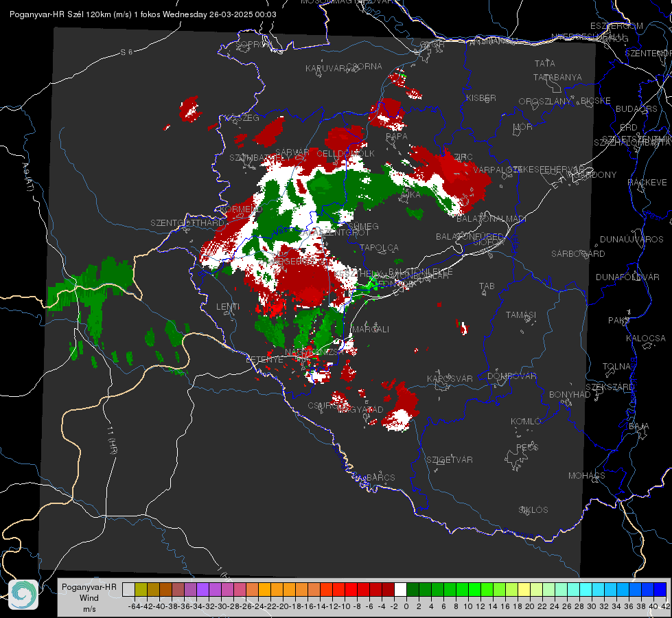Image resolution: width=672 pixels, height=618 pixels.
Task: Select the dark green swatch between 0 and 2
Action: 413,589
